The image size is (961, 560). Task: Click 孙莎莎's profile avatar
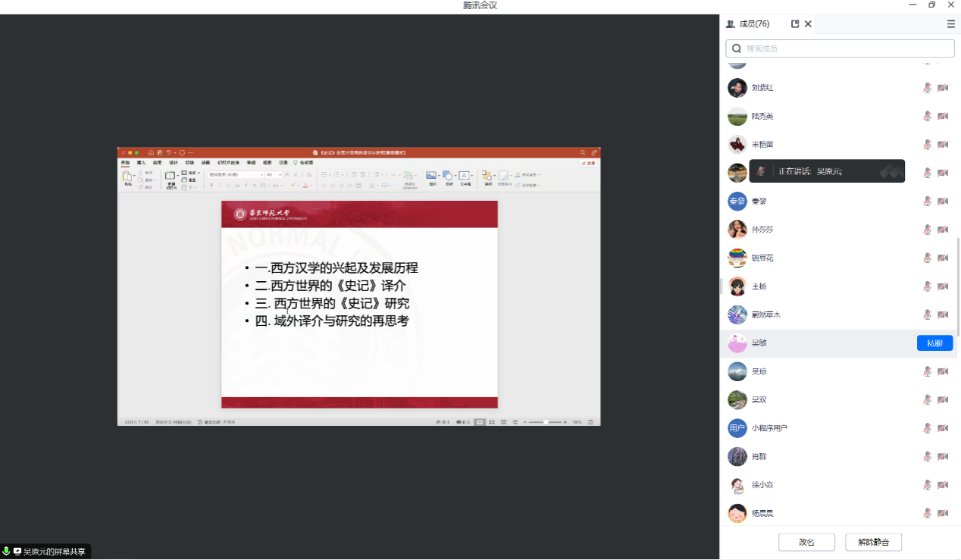coord(737,230)
